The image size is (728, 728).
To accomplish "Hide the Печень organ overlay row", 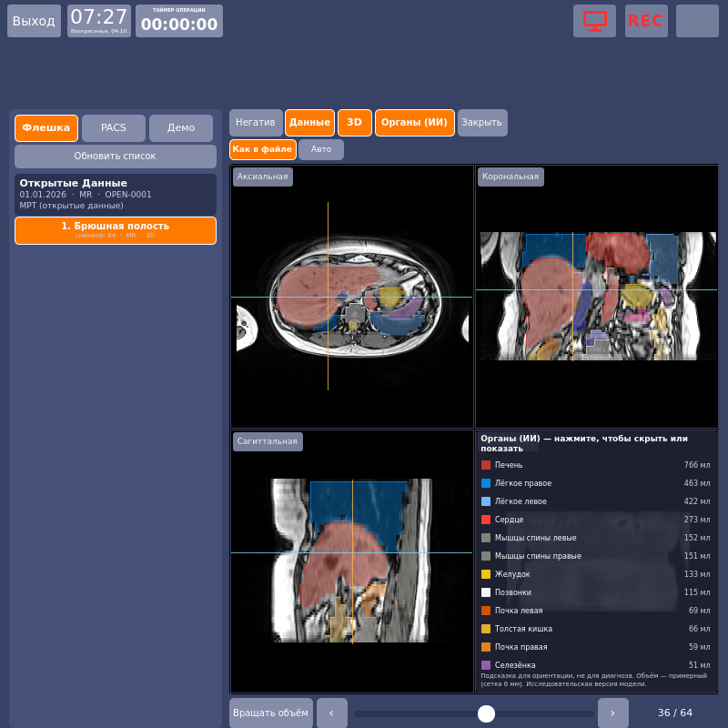I will click(x=596, y=465).
